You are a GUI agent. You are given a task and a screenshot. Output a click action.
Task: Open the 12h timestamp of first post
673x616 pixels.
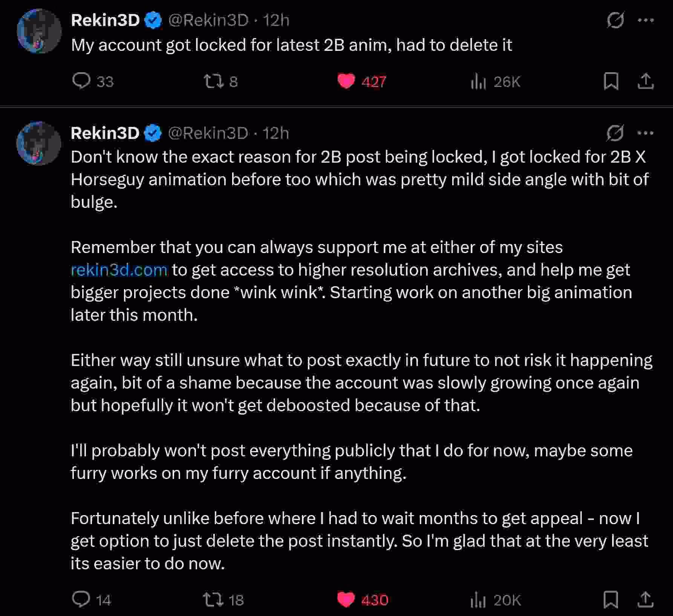276,20
